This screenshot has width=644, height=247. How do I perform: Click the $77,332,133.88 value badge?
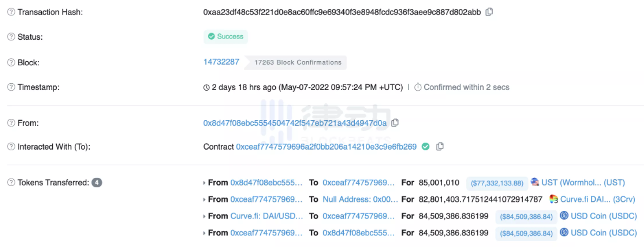click(497, 183)
